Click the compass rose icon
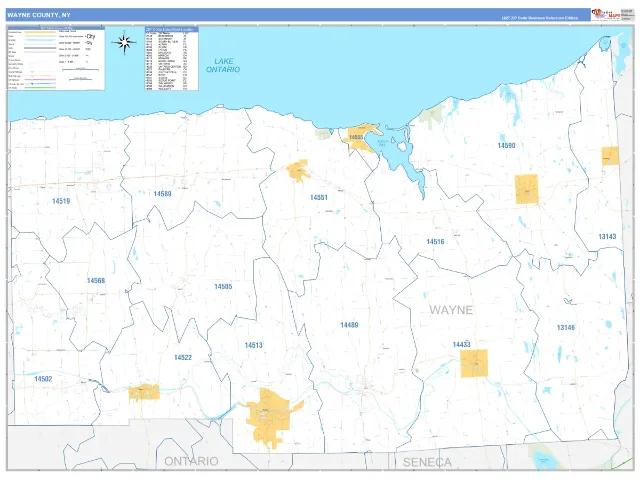640x480 pixels. tap(124, 42)
